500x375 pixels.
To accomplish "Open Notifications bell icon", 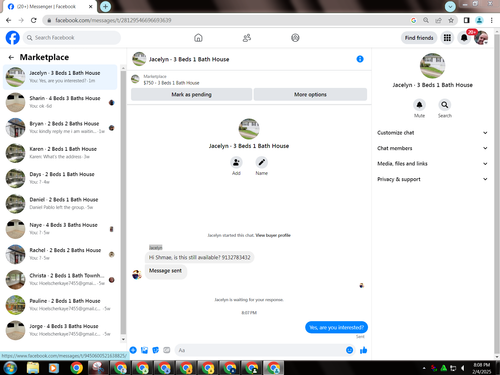I will click(x=464, y=38).
